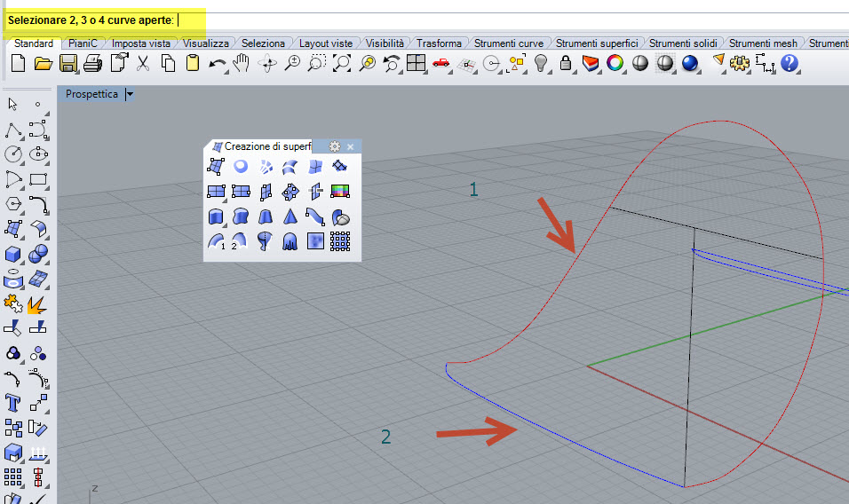Screen dimensions: 849x504
Task: Open gear options of Creazione di superfici panel
Action: (x=335, y=146)
